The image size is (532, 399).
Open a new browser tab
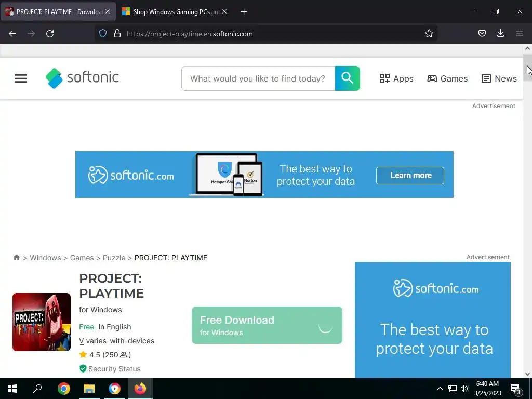pyautogui.click(x=244, y=12)
